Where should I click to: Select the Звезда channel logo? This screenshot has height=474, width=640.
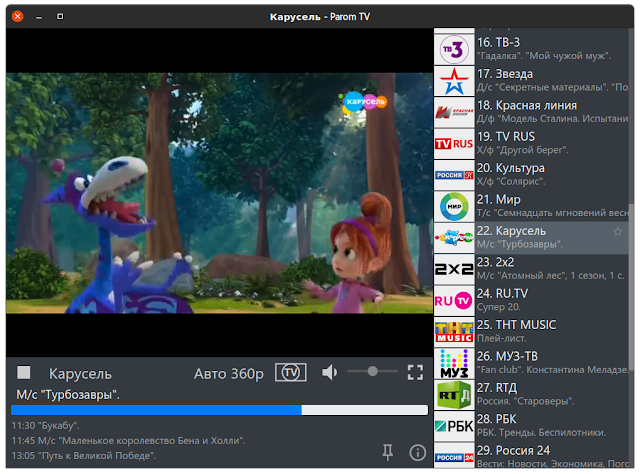[454, 81]
